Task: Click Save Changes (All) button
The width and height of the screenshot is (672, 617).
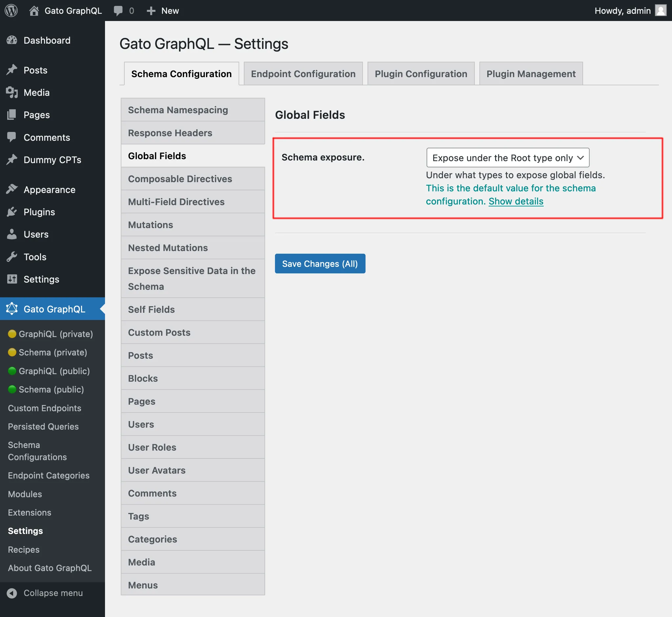Action: point(320,264)
